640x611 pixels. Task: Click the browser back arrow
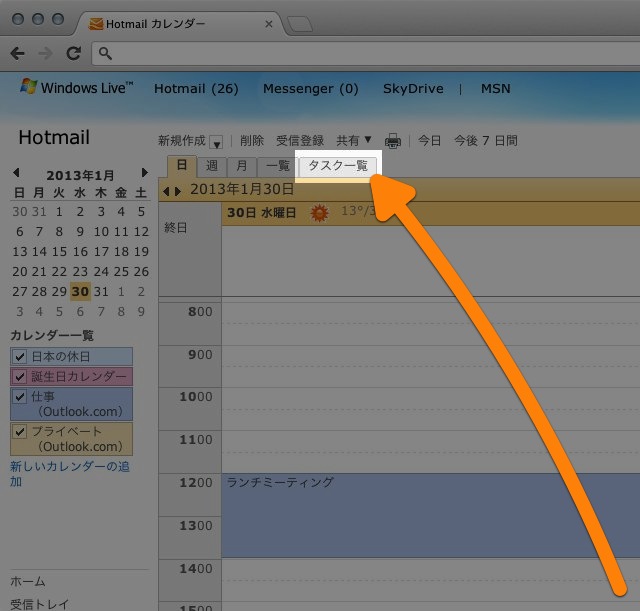pyautogui.click(x=18, y=53)
